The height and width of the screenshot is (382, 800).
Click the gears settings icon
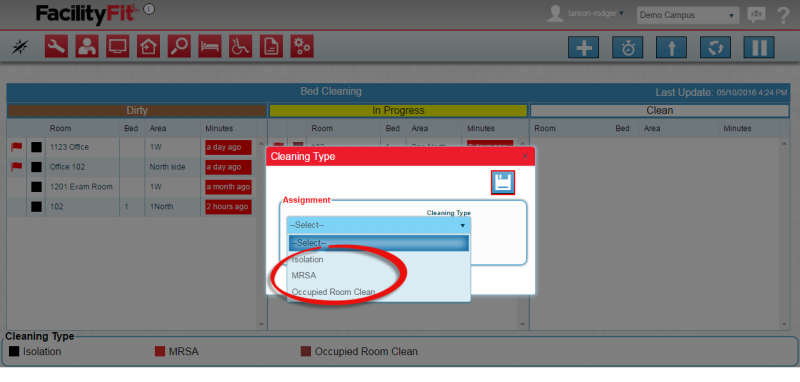pos(302,47)
